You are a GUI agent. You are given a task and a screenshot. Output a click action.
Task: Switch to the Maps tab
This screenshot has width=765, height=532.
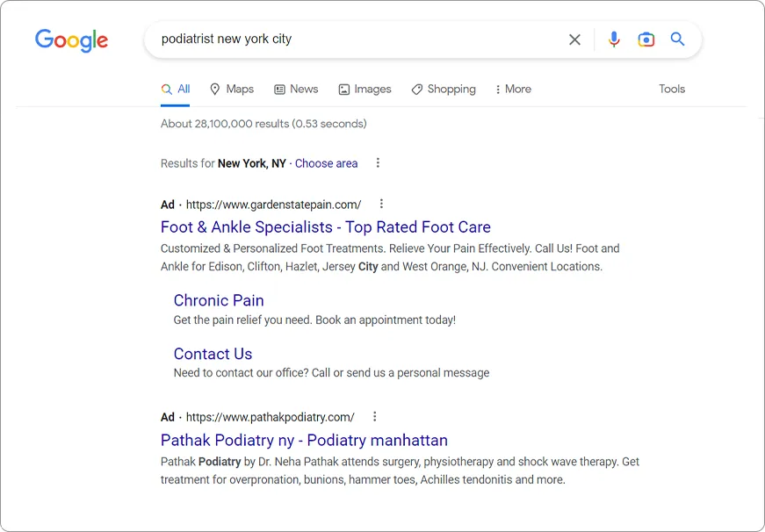point(232,90)
